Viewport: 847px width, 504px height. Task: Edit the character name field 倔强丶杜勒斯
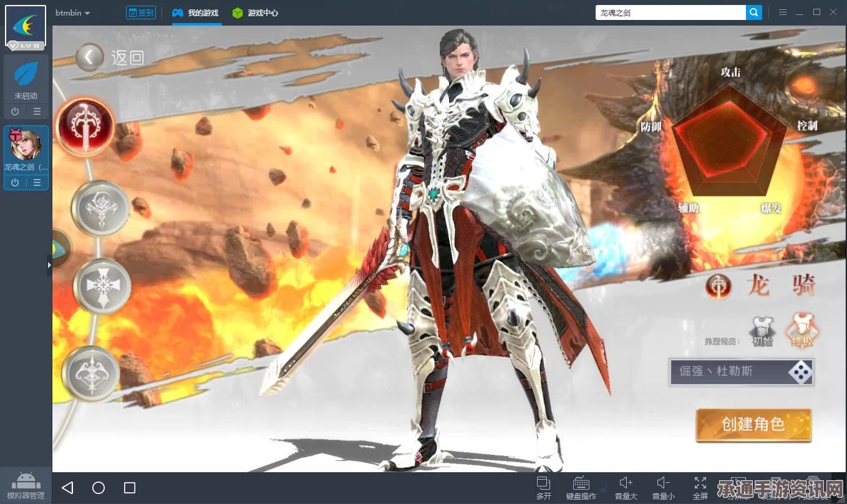click(727, 372)
